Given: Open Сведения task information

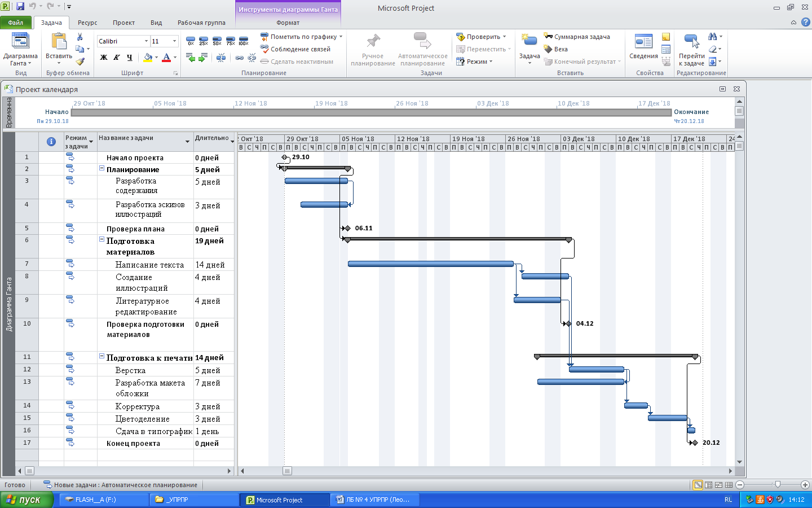Looking at the screenshot, I should (x=643, y=46).
